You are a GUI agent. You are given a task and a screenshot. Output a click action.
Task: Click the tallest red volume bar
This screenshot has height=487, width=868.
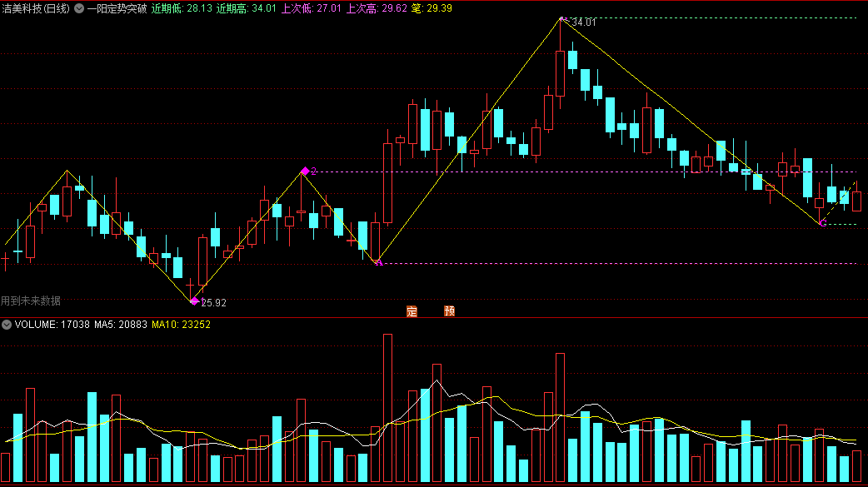(387, 408)
